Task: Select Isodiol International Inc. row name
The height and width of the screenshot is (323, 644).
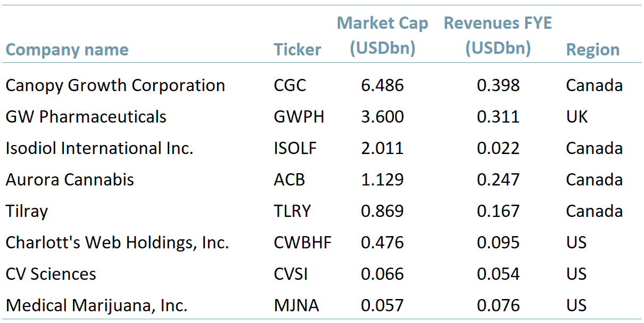Action: tap(99, 148)
